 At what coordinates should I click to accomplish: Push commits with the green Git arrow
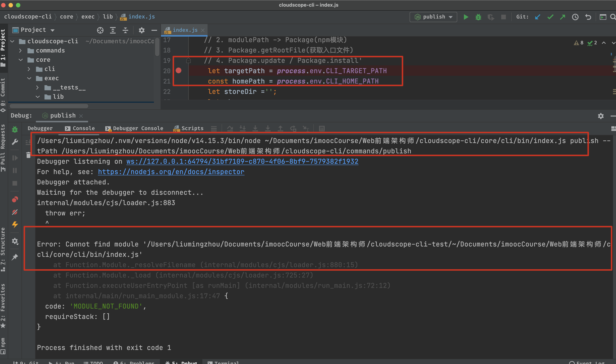(x=563, y=17)
